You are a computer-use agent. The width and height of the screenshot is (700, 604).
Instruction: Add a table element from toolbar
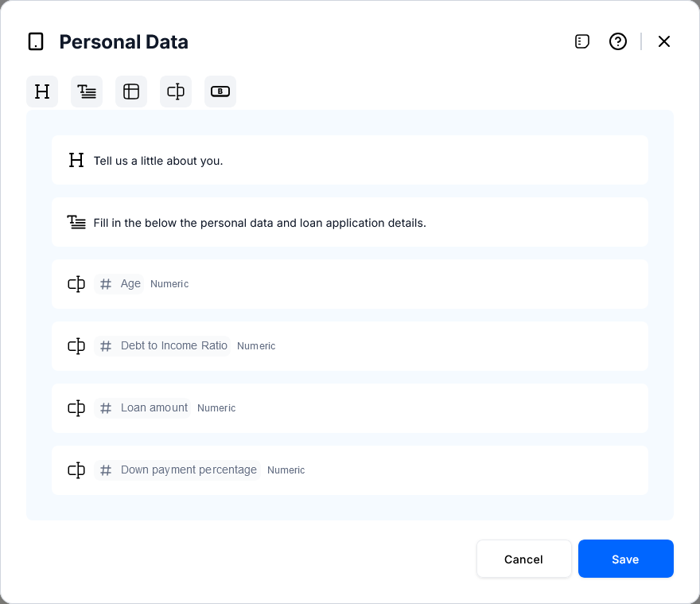131,92
